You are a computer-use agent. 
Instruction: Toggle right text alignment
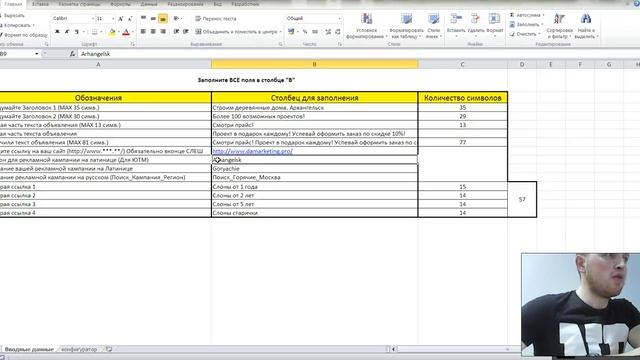(x=163, y=31)
